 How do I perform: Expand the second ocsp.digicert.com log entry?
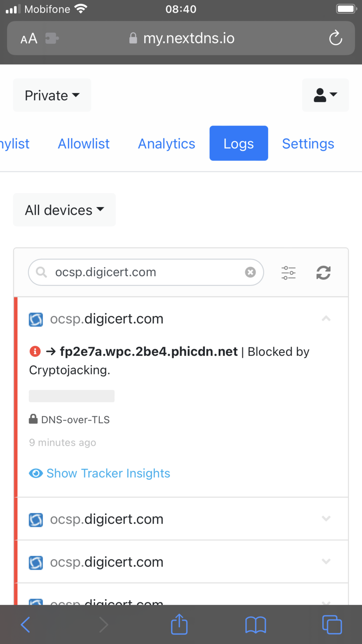[326, 519]
